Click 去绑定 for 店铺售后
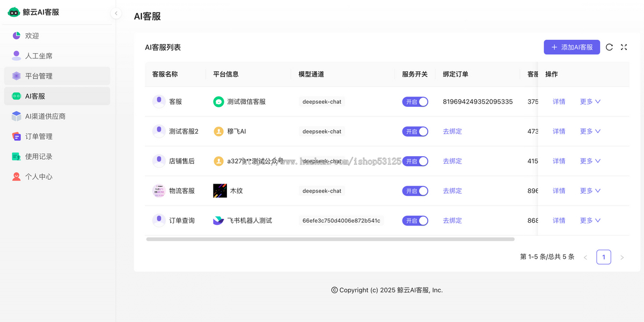This screenshot has width=644, height=322. 452,161
